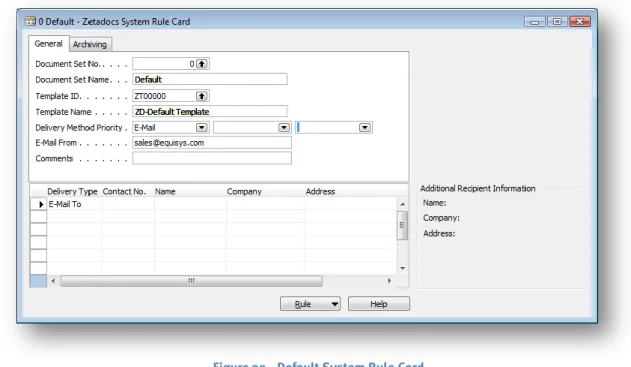
Task: Open the third Delivery Method Priority dropdown
Action: click(365, 128)
